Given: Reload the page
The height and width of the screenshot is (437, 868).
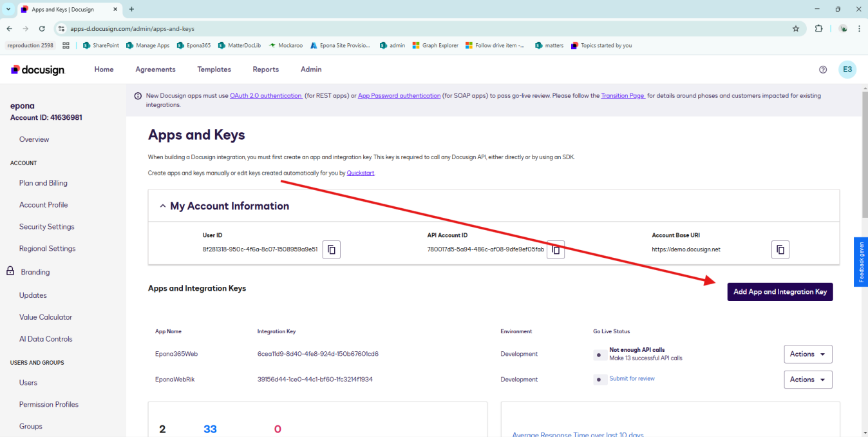Looking at the screenshot, I should (x=42, y=28).
